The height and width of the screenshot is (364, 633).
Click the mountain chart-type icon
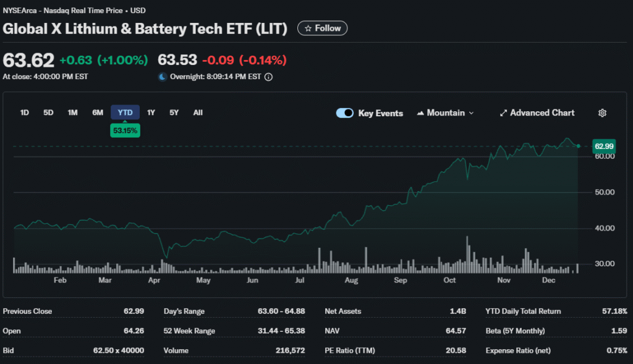coord(421,113)
